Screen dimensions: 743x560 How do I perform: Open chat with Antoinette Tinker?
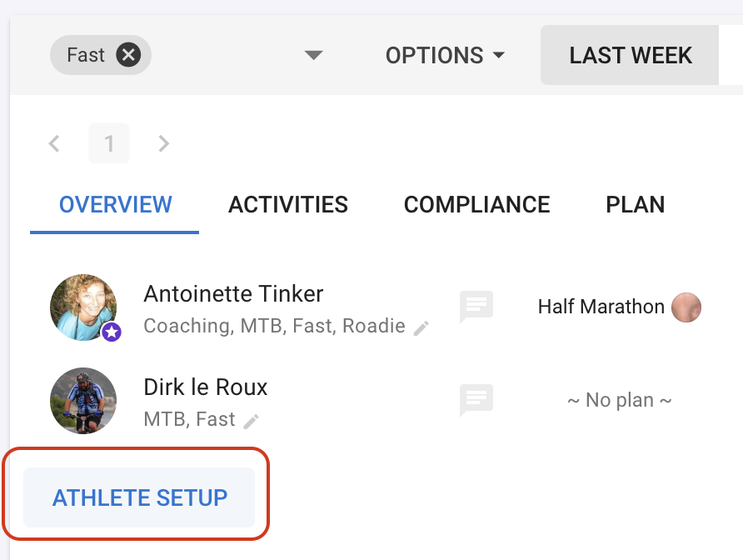[476, 307]
